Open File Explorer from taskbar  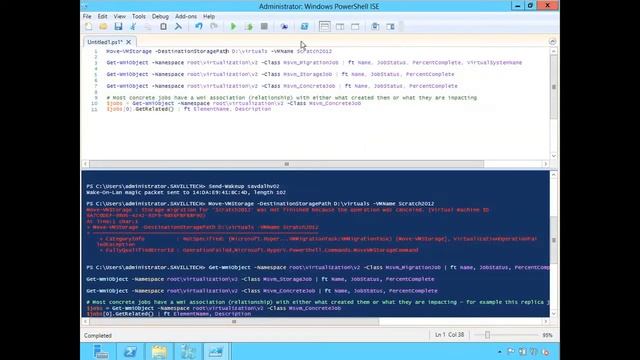159,351
